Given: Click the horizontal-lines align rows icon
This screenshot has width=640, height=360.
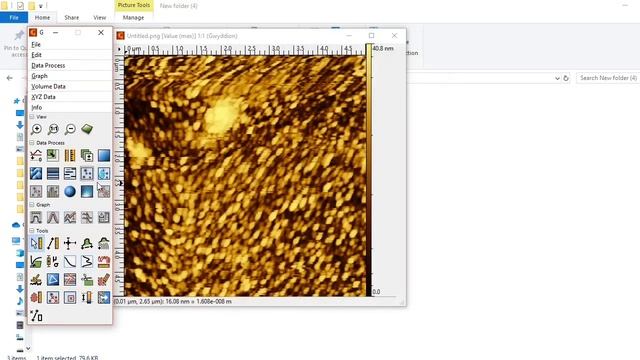Looking at the screenshot, I should pos(53,173).
